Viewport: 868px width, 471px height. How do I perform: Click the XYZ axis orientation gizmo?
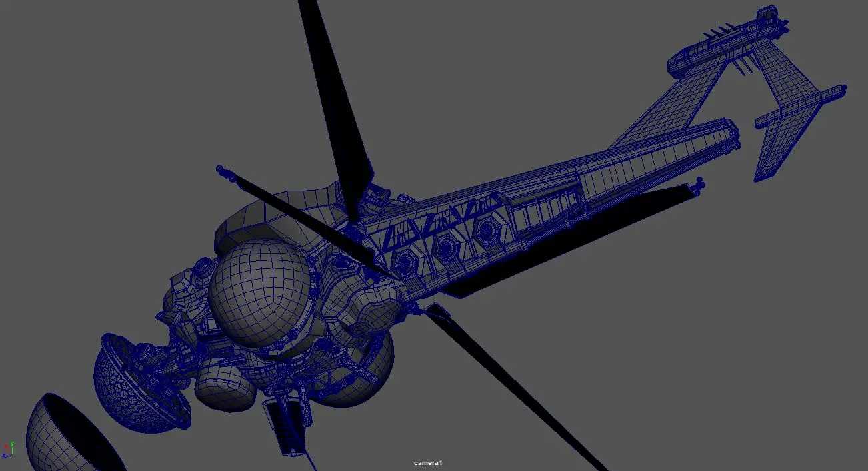(x=8, y=449)
